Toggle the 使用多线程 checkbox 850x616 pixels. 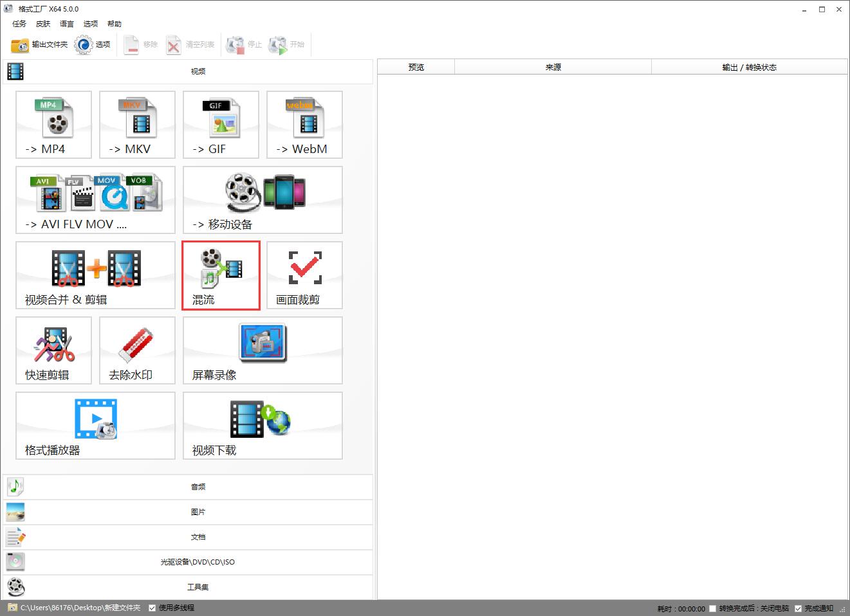[152, 608]
